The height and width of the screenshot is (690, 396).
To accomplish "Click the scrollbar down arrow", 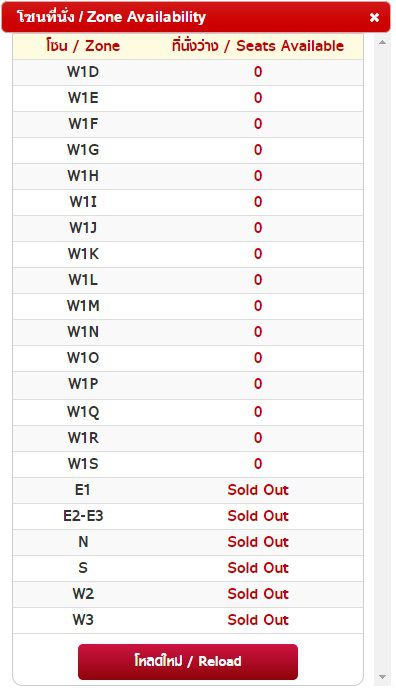I will (x=382, y=677).
